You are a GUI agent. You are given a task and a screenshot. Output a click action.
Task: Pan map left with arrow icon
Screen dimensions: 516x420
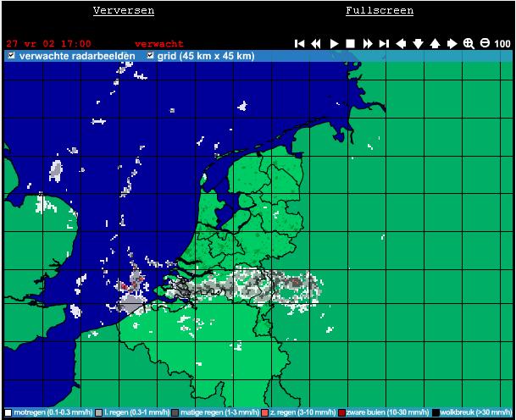click(x=401, y=44)
